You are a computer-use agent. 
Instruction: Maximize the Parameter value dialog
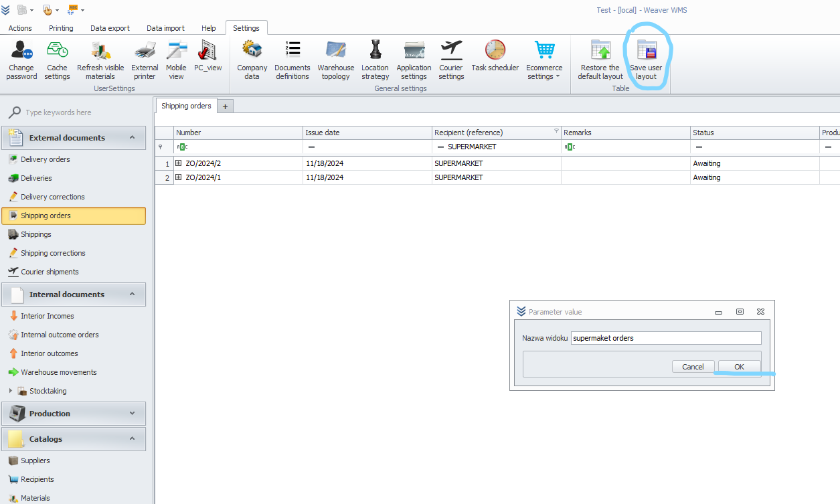[740, 312]
